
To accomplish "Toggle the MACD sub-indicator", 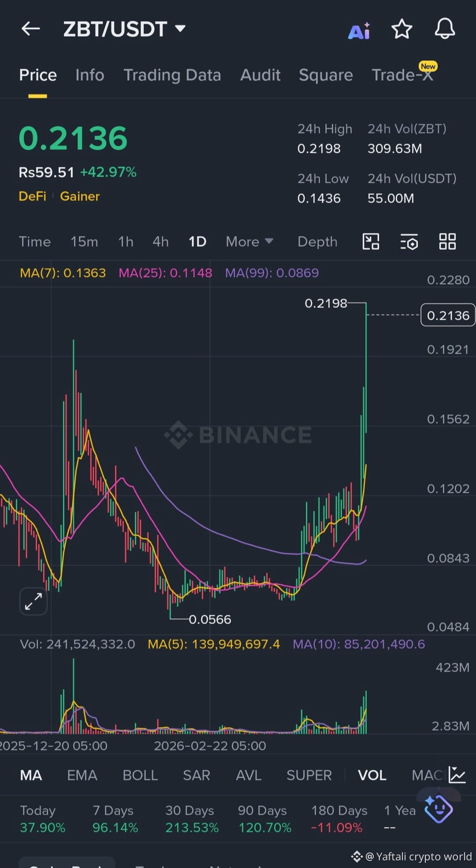I will pyautogui.click(x=428, y=775).
